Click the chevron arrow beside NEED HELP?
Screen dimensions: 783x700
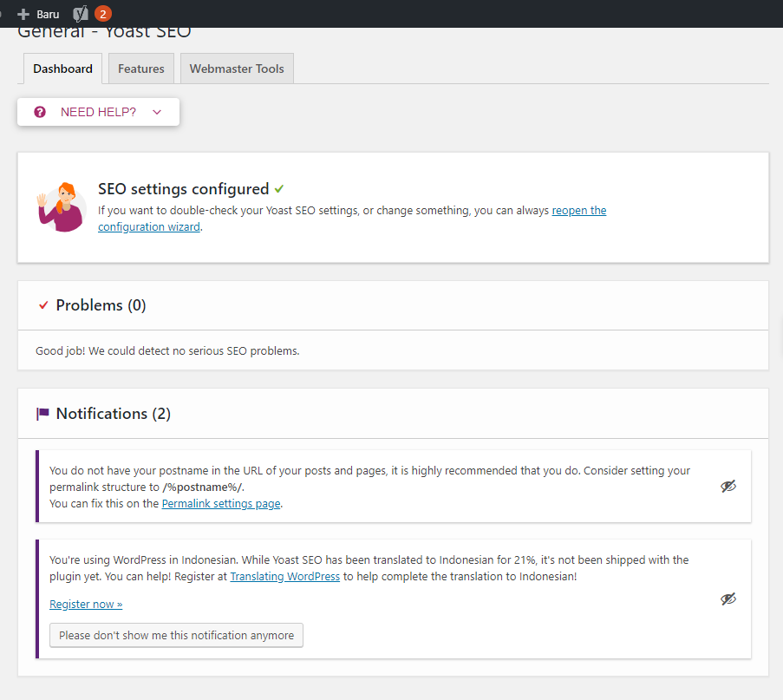[x=157, y=112]
